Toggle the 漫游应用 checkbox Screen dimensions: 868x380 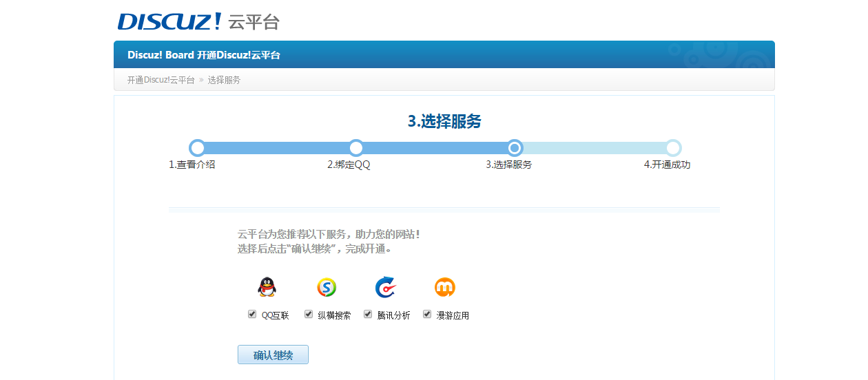click(427, 314)
